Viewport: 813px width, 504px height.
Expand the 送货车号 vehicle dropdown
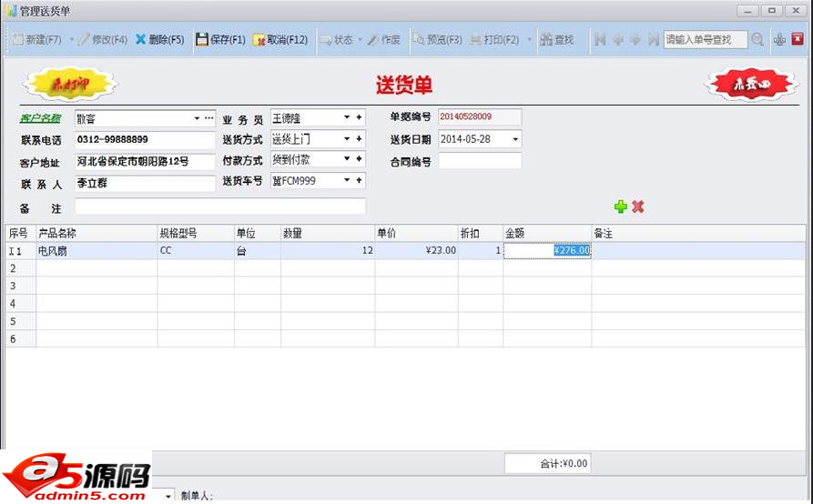tap(347, 180)
